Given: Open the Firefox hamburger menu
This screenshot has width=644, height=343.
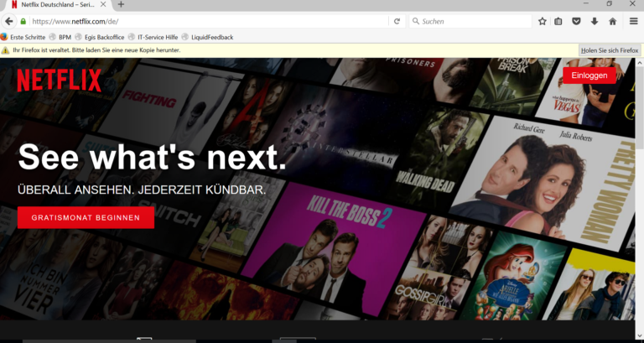Looking at the screenshot, I should 634,21.
